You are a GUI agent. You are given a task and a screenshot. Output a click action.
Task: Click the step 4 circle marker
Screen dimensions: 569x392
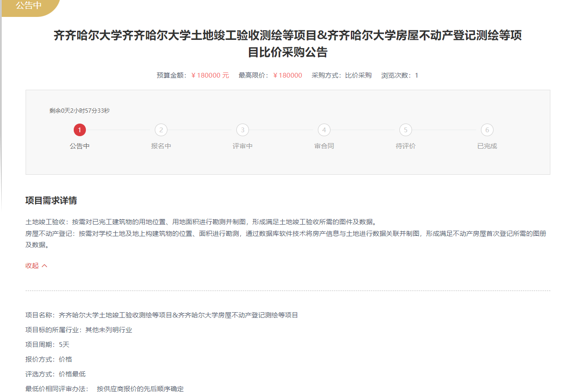pos(324,130)
